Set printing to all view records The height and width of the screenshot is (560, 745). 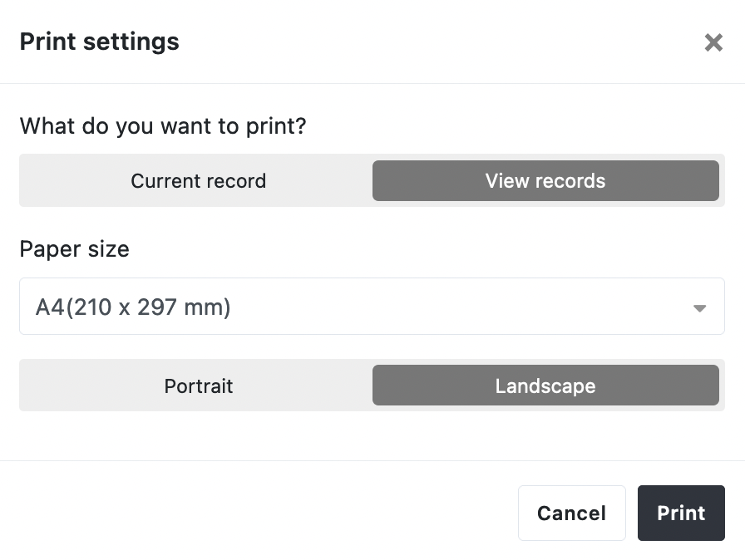click(x=545, y=181)
